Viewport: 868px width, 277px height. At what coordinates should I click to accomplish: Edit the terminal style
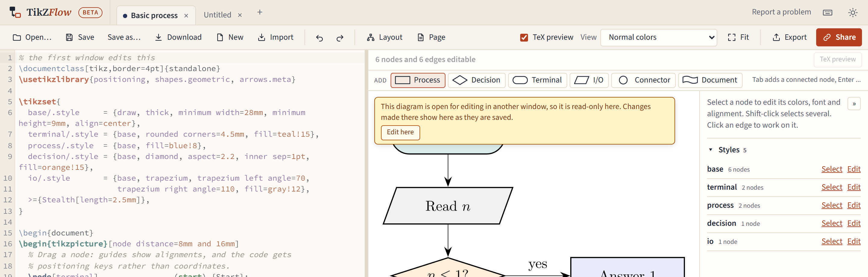[854, 187]
